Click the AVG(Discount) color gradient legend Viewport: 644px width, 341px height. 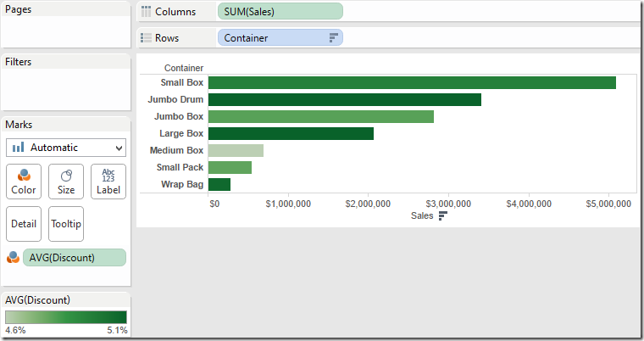click(x=66, y=316)
